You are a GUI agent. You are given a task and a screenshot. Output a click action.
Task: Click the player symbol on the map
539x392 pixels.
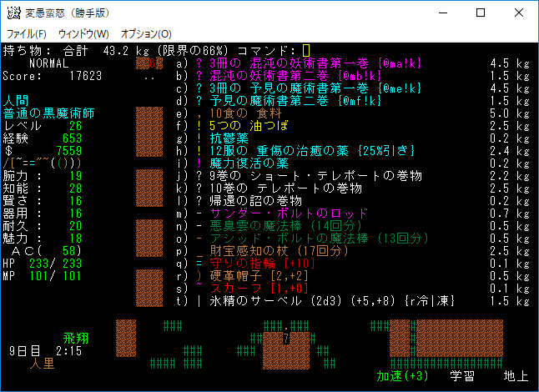pyautogui.click(x=286, y=339)
